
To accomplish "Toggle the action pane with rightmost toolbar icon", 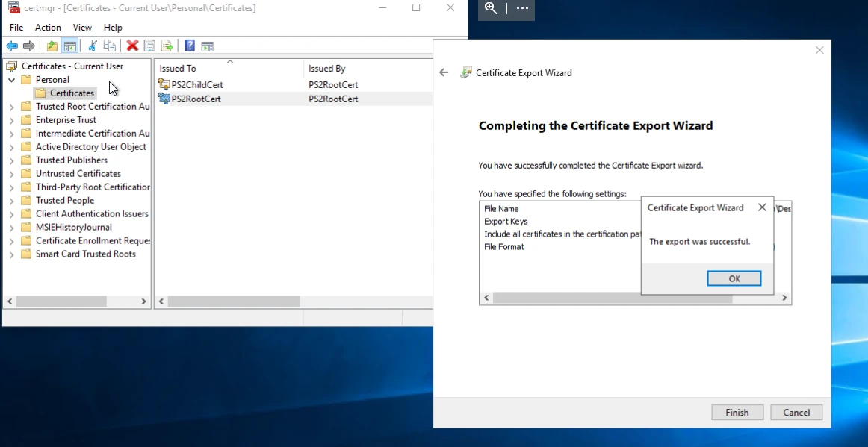I will click(207, 46).
